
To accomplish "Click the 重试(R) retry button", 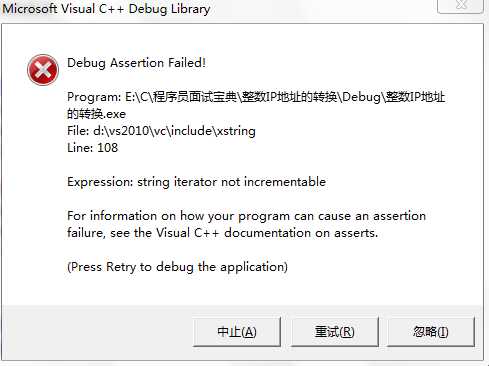I will click(335, 332).
